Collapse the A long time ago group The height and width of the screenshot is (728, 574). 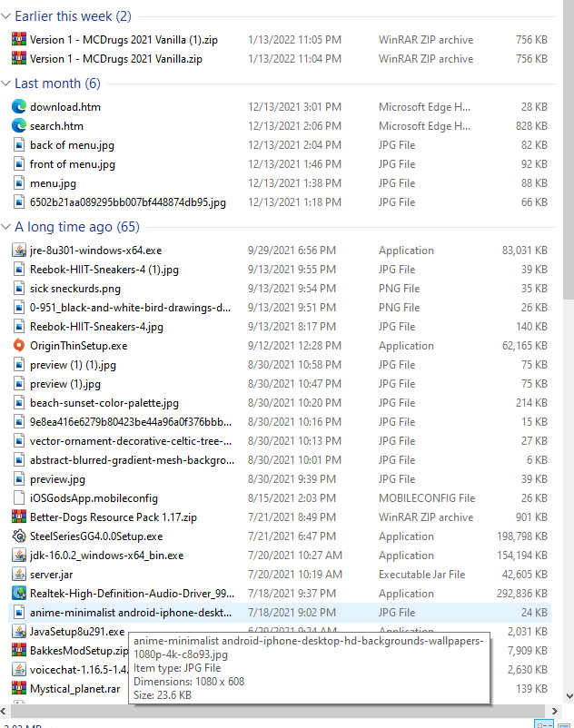tap(5, 227)
